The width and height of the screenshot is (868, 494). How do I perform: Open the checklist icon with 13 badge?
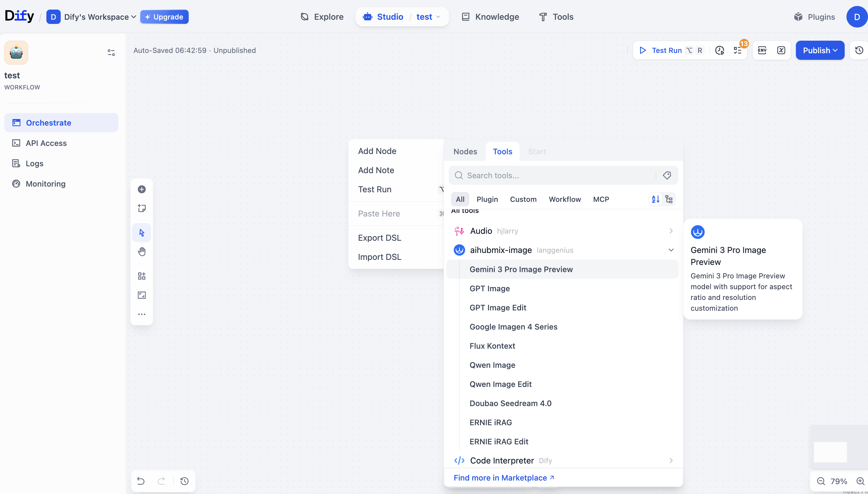click(x=738, y=50)
